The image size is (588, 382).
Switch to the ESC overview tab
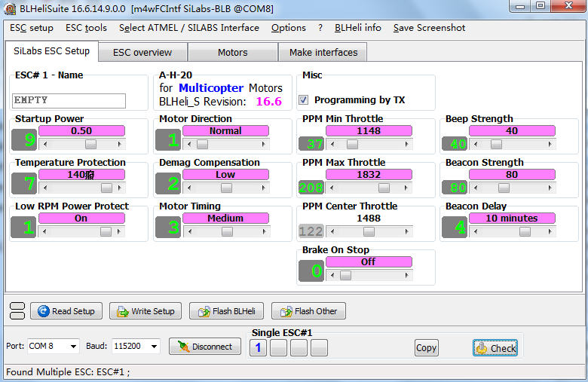142,52
